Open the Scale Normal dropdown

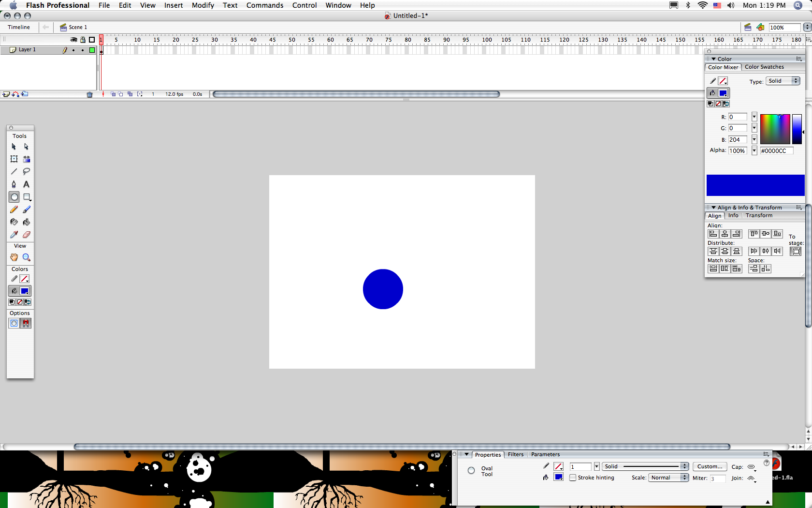(668, 478)
